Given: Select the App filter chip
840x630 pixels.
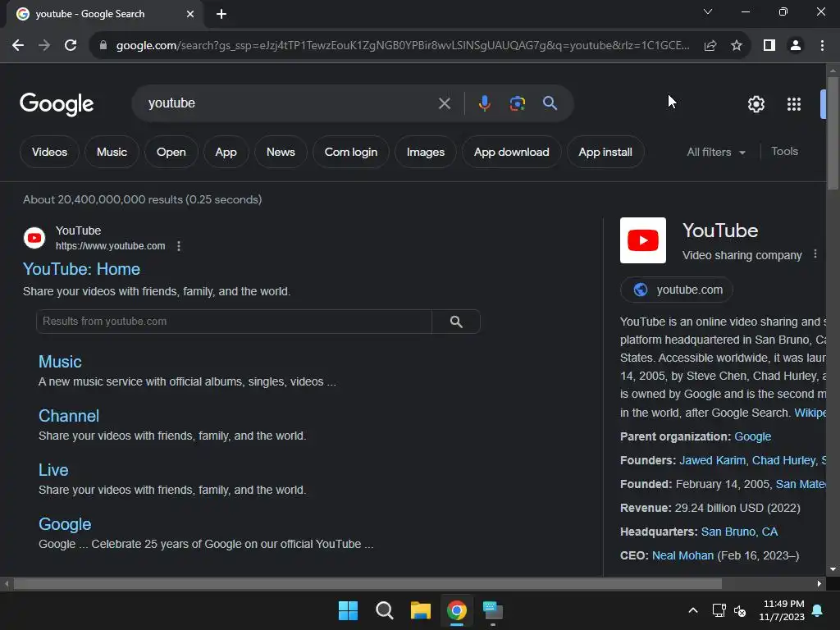Looking at the screenshot, I should pyautogui.click(x=226, y=152).
